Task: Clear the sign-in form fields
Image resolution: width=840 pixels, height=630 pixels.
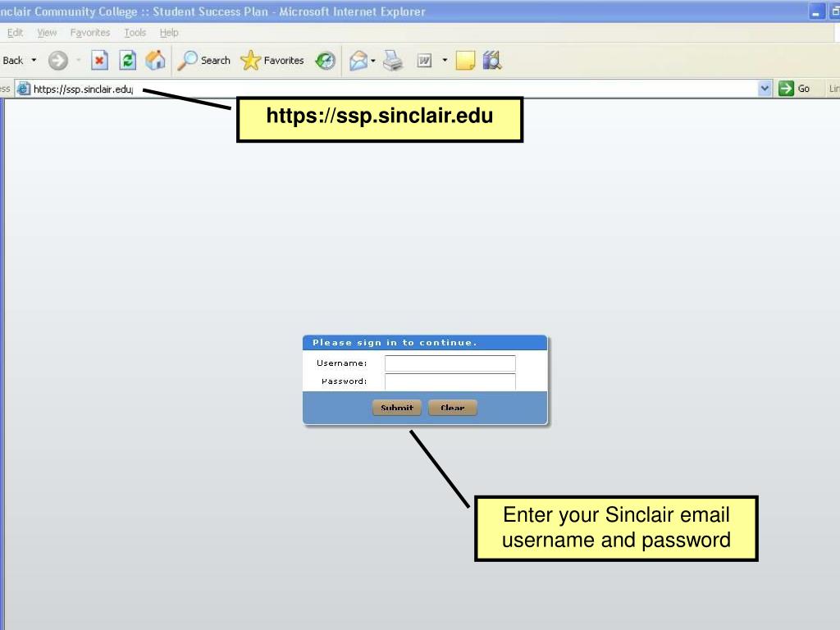Action: coord(453,408)
